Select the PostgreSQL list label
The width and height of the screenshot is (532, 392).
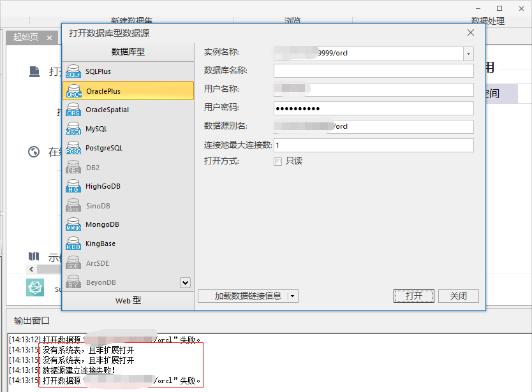pyautogui.click(x=104, y=148)
